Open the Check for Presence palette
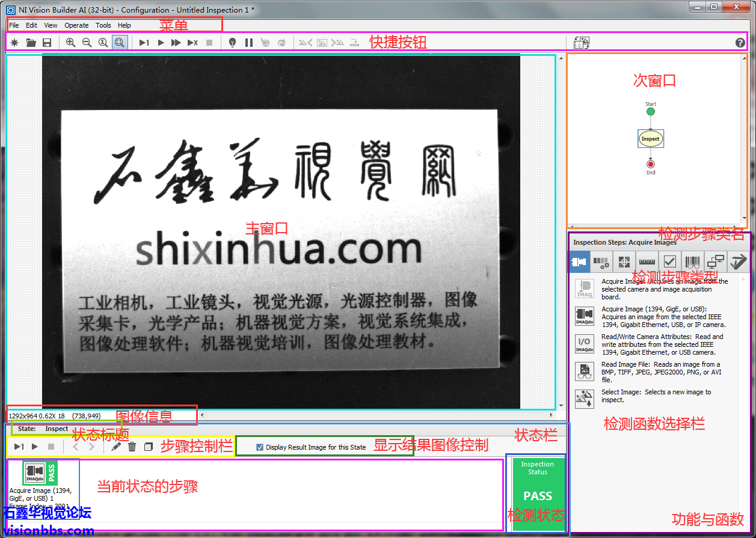This screenshot has width=756, height=538. (669, 262)
